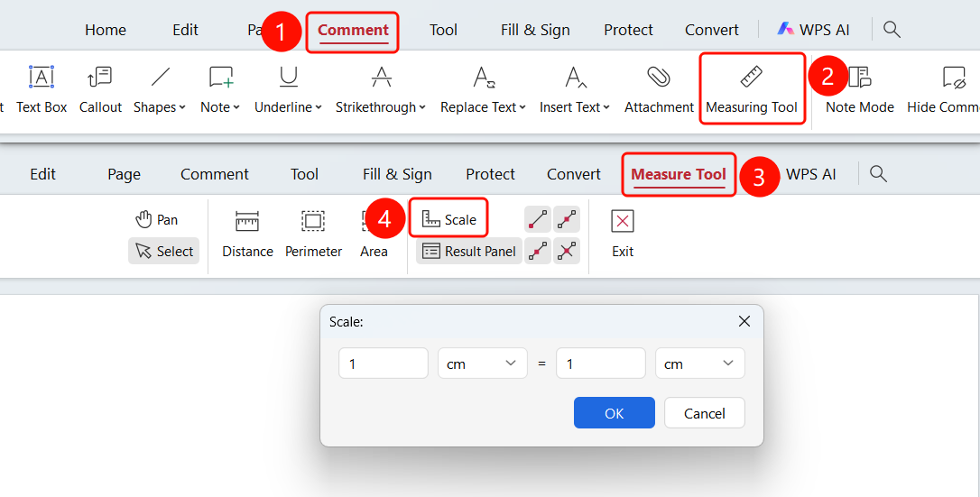Screen dimensions: 980x497
Task: Open Protect tab in lower ribbon
Action: (x=490, y=173)
